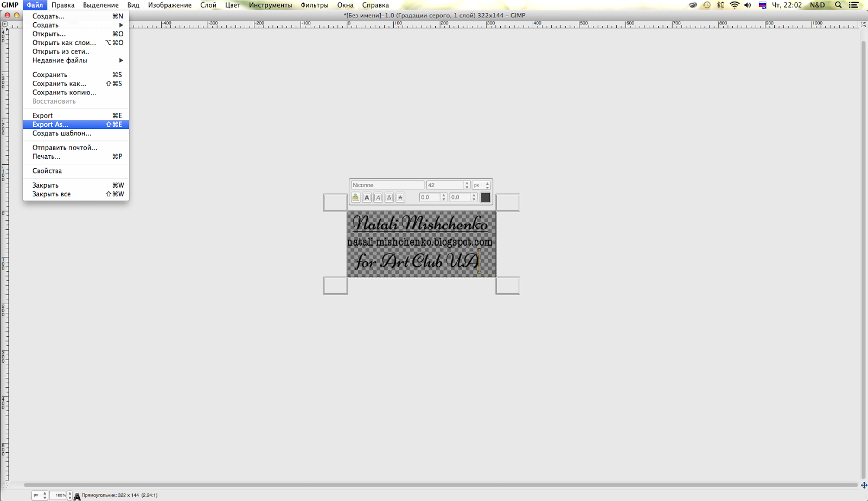Choose Открыть как слои… entry
This screenshot has height=501, width=868.
click(76, 43)
